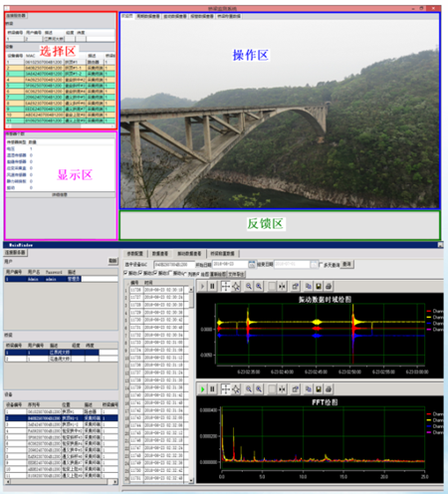448x494 pixels.
Task: Click the horizontal scrollbar under the upper device table
Action: pyautogui.click(x=61, y=126)
